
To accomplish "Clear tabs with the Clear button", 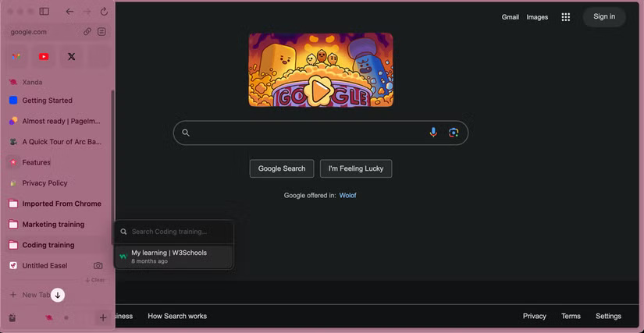I will coord(95,280).
